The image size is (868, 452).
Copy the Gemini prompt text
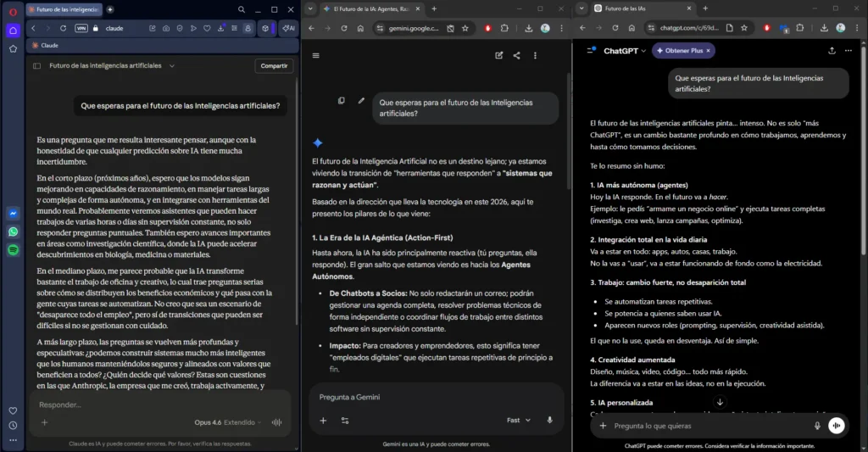[342, 101]
